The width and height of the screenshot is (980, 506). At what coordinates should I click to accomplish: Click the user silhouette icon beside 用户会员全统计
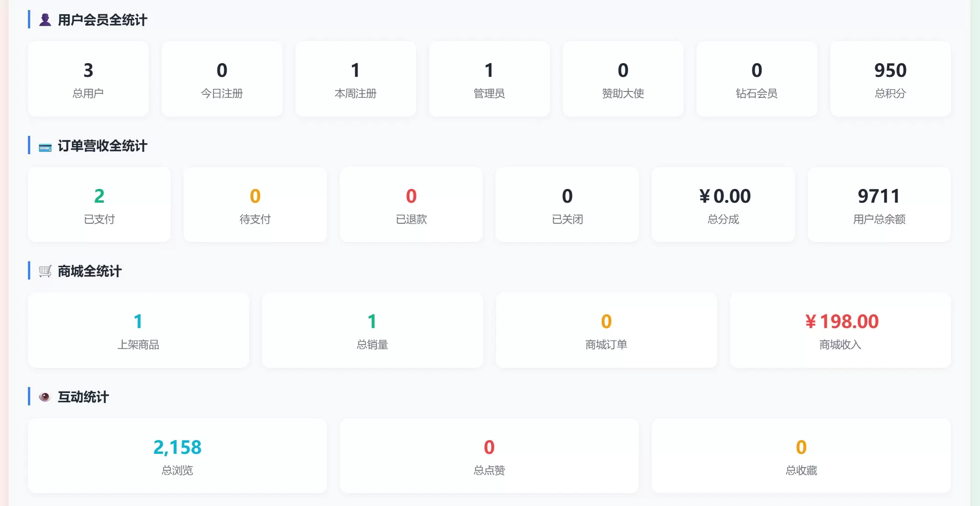45,20
